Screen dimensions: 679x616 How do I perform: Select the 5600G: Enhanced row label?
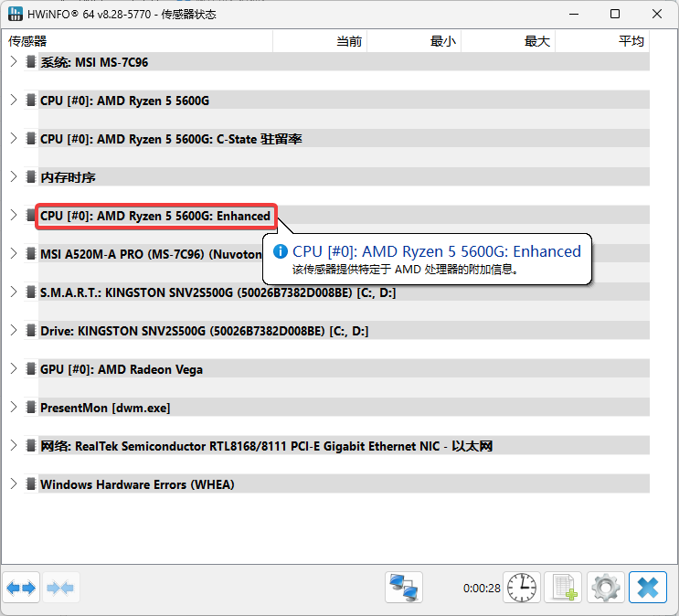click(x=155, y=216)
